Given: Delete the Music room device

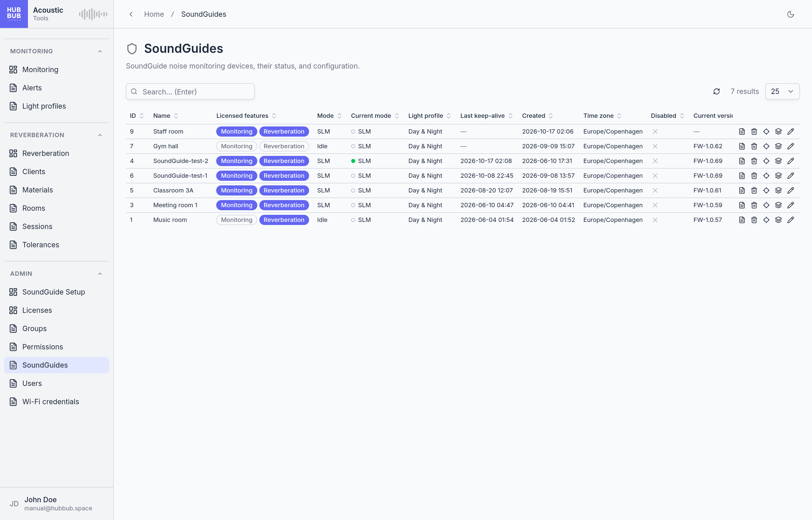Looking at the screenshot, I should click(x=754, y=220).
